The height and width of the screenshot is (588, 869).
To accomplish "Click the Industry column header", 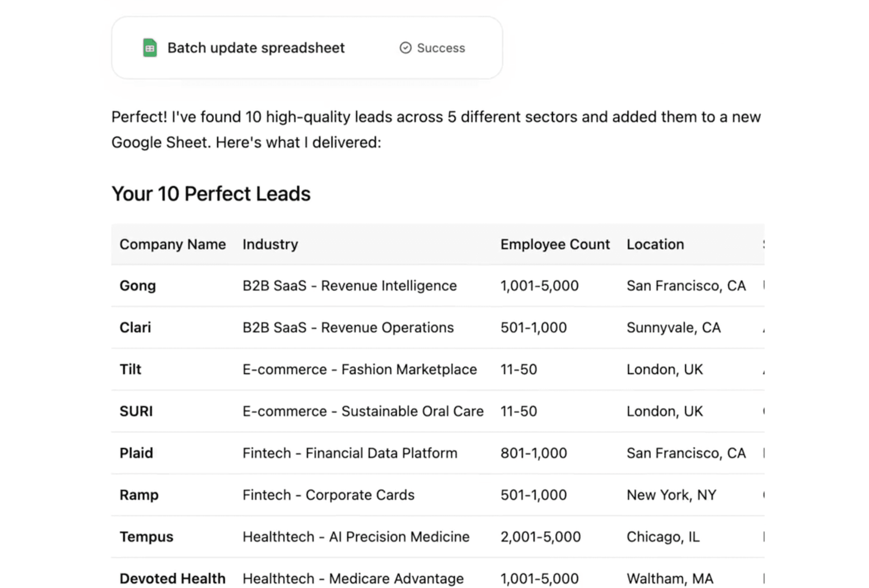I will pos(270,244).
